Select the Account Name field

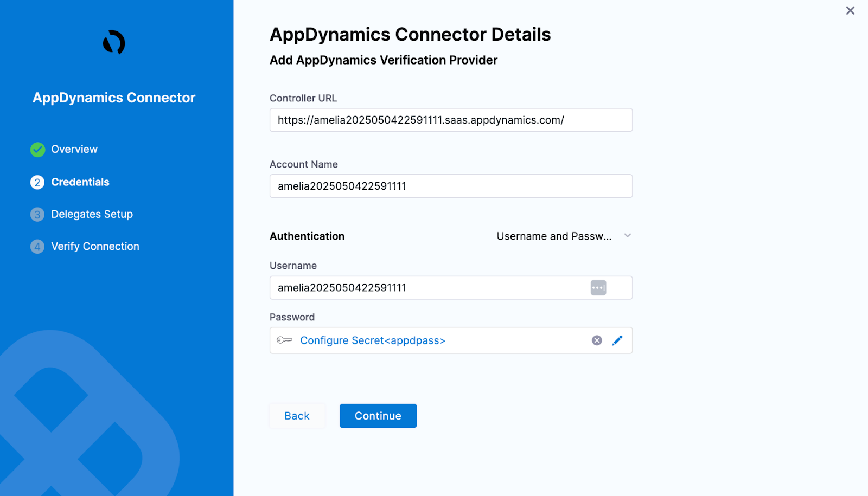[x=451, y=186]
